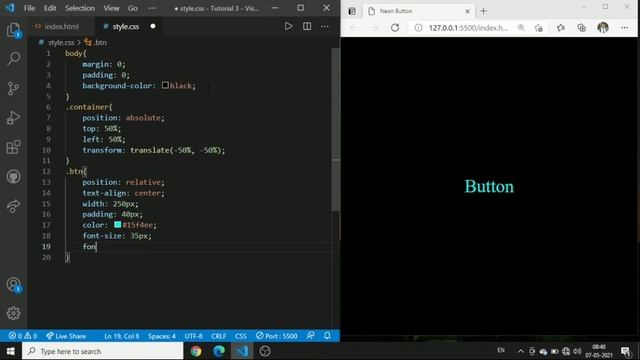
Task: Click Button text on the web page
Action: [489, 187]
